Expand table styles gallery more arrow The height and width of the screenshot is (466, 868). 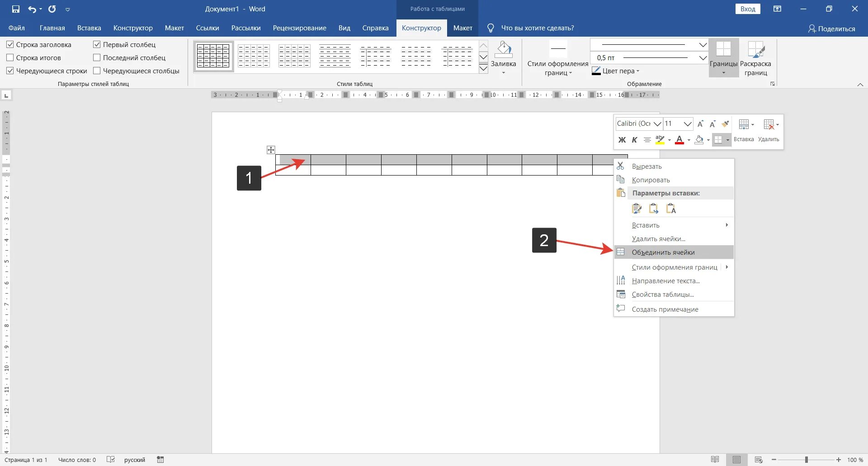tap(483, 68)
